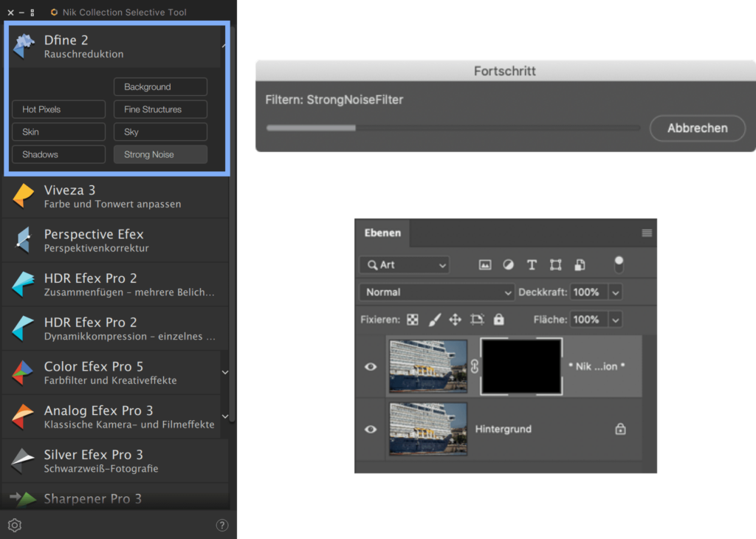Image resolution: width=756 pixels, height=539 pixels.
Task: Click the Fläche 100% field
Action: pos(590,320)
